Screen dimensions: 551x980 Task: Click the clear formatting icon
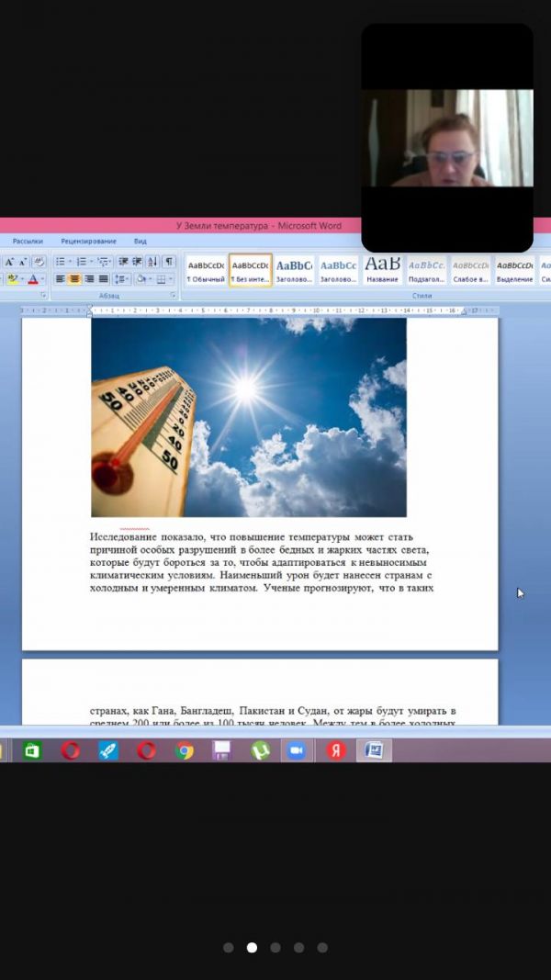(38, 262)
